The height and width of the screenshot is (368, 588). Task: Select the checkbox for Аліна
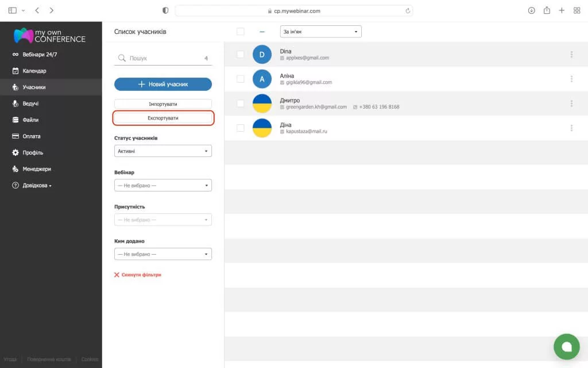(x=241, y=79)
